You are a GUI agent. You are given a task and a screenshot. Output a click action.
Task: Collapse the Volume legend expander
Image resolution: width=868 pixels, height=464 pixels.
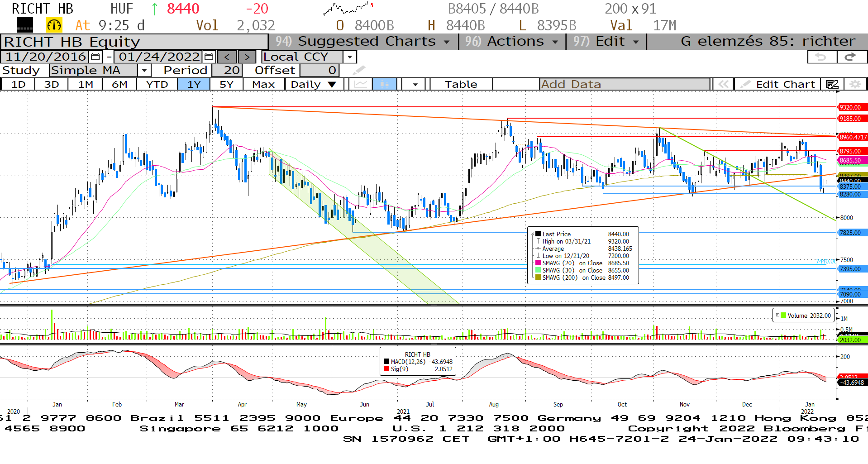coord(777,316)
